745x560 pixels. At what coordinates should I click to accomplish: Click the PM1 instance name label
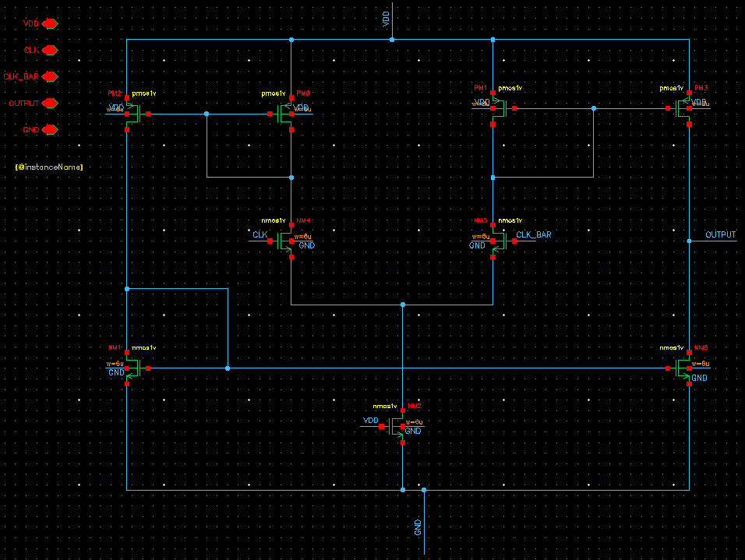[x=481, y=88]
